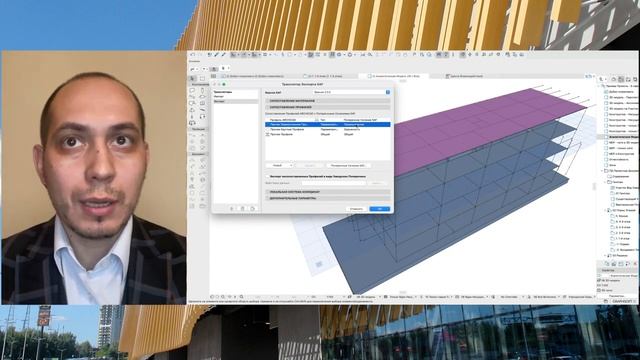This screenshot has height=360, width=640.
Task: Click the Параметры button in the Navigator properties
Action: tap(617, 296)
